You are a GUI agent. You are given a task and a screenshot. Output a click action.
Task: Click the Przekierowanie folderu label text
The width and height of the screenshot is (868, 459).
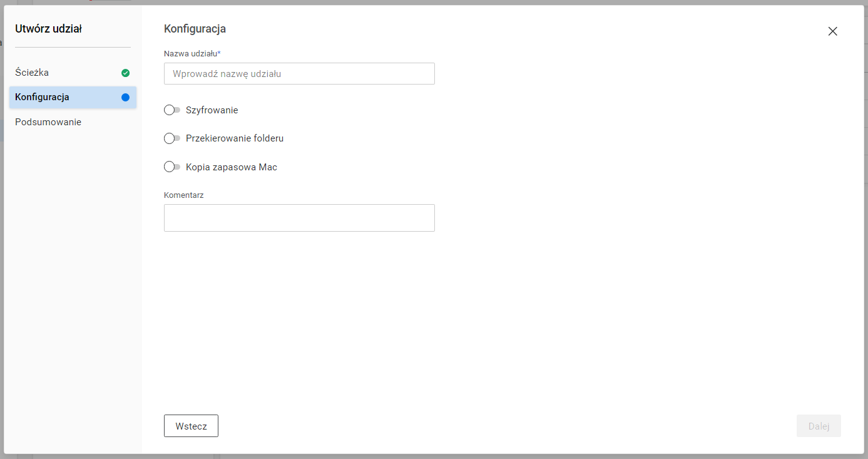point(235,138)
